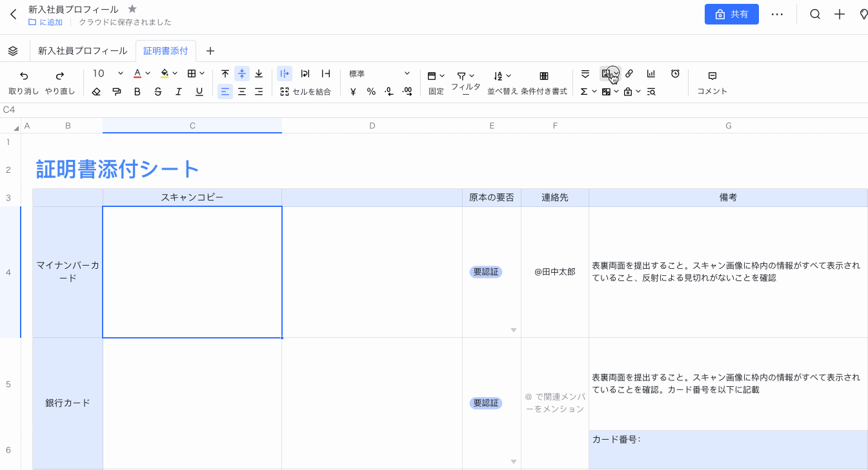The height and width of the screenshot is (470, 868).
Task: Insert a chart using the chart icon
Action: point(651,73)
